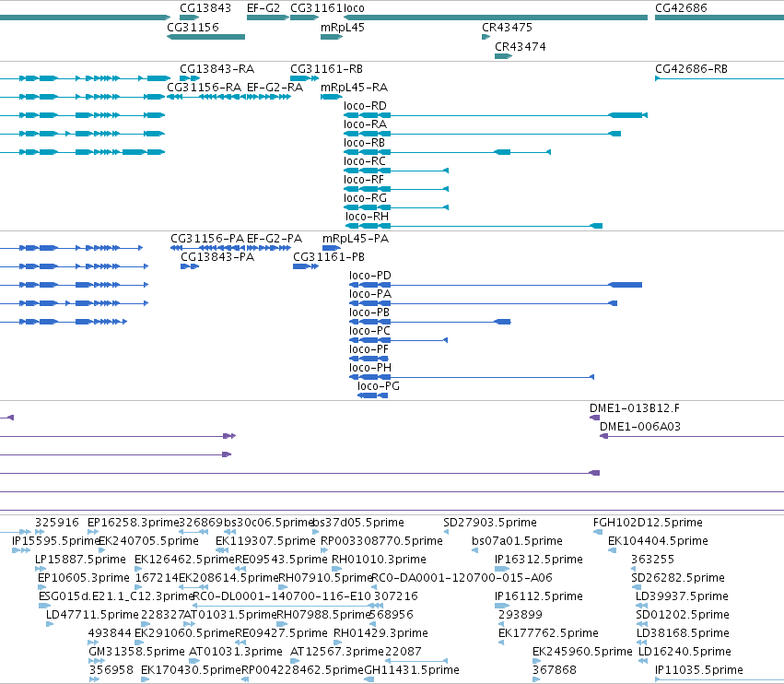
Task: Click the CR43474 gene label
Action: (521, 46)
